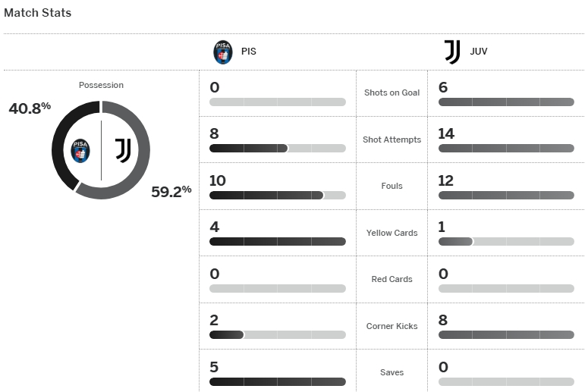Click the Possession chart title
The width and height of the screenshot is (588, 392).
(x=101, y=85)
